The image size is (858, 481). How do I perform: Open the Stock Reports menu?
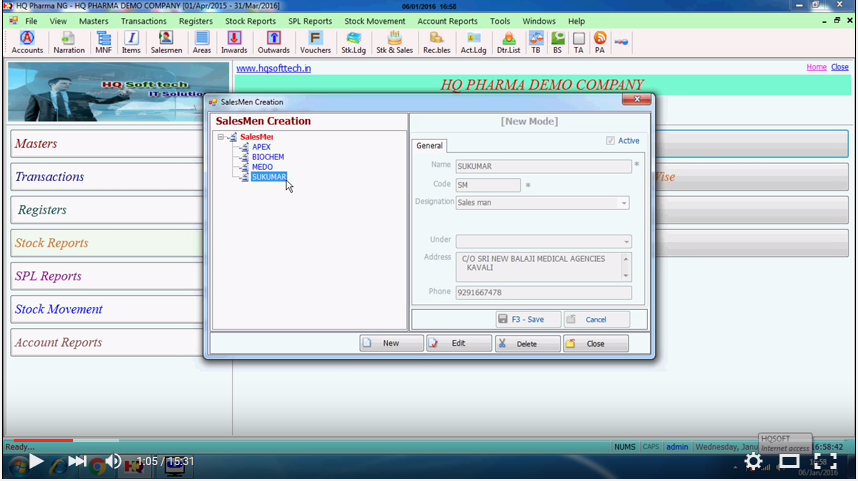(250, 21)
